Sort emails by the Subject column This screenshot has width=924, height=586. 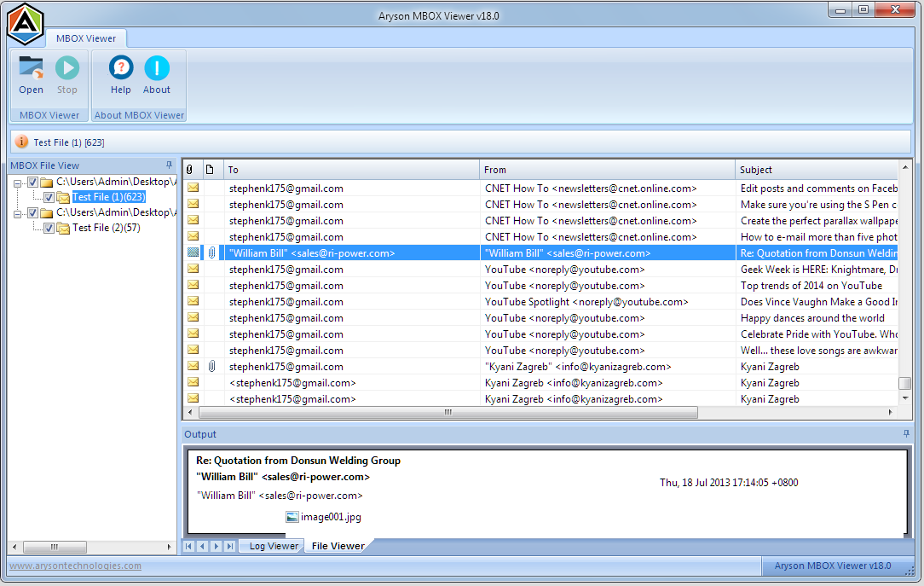pyautogui.click(x=817, y=170)
